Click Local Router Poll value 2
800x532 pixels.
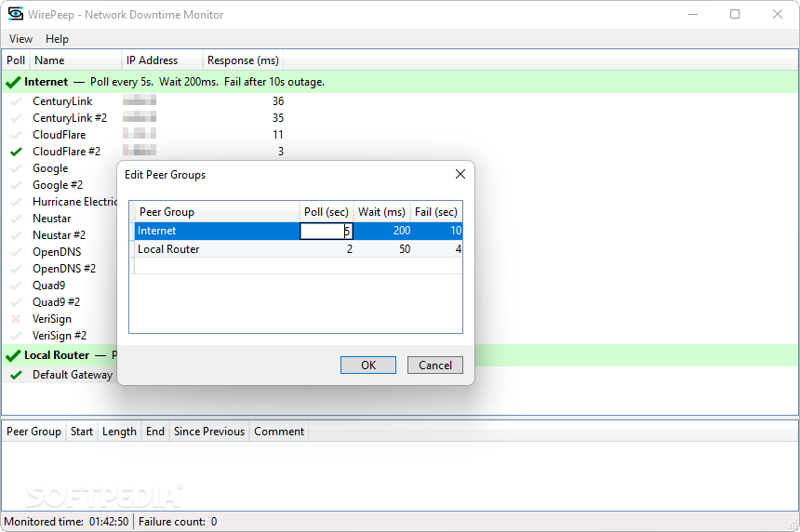[x=350, y=249]
